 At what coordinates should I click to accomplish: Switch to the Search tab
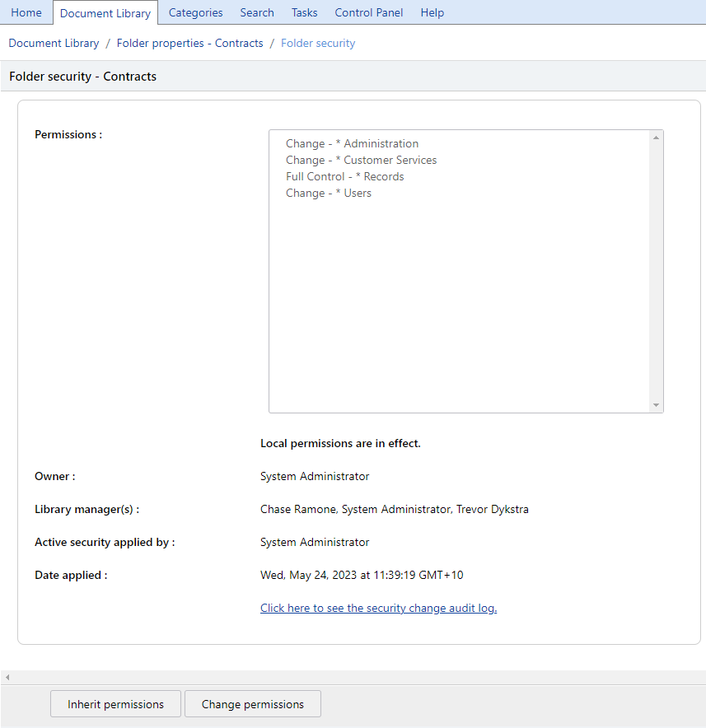[256, 12]
